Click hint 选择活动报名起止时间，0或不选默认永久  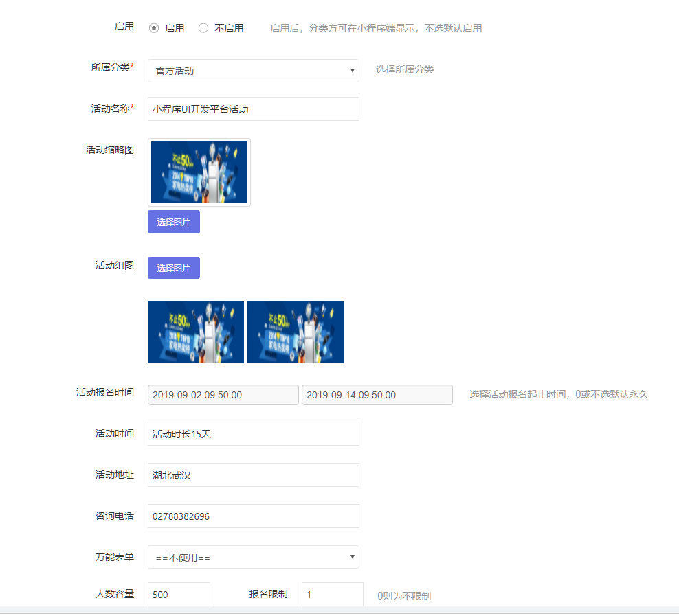[x=559, y=394]
